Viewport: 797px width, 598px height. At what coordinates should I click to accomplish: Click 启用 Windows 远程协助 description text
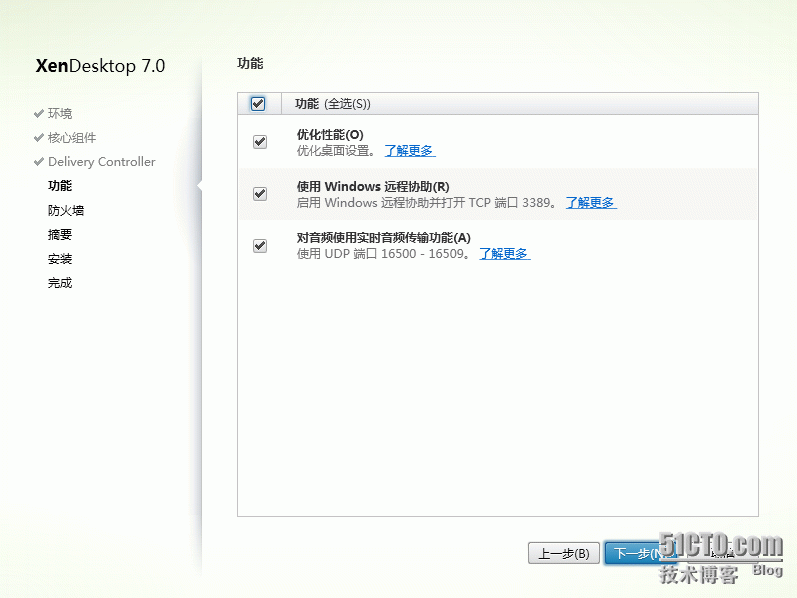coord(426,202)
